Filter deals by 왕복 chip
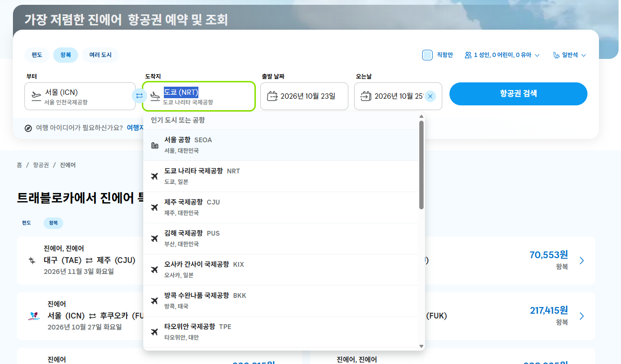This screenshot has width=621, height=364. coord(53,223)
